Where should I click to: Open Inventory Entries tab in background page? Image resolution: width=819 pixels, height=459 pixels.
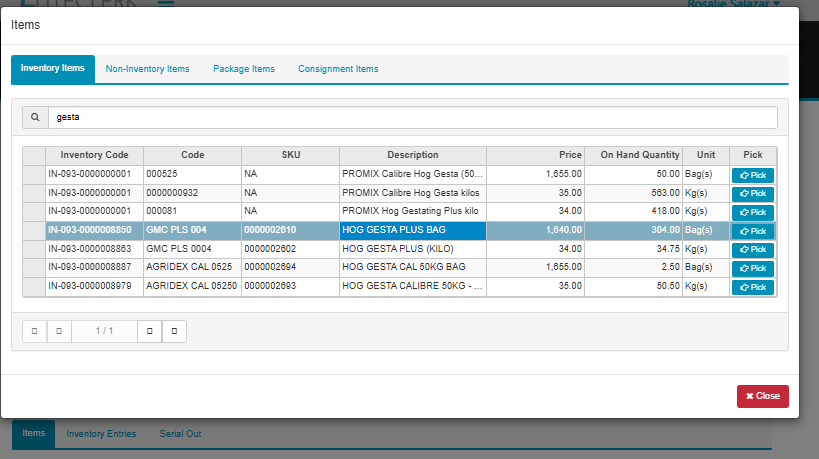pos(101,434)
